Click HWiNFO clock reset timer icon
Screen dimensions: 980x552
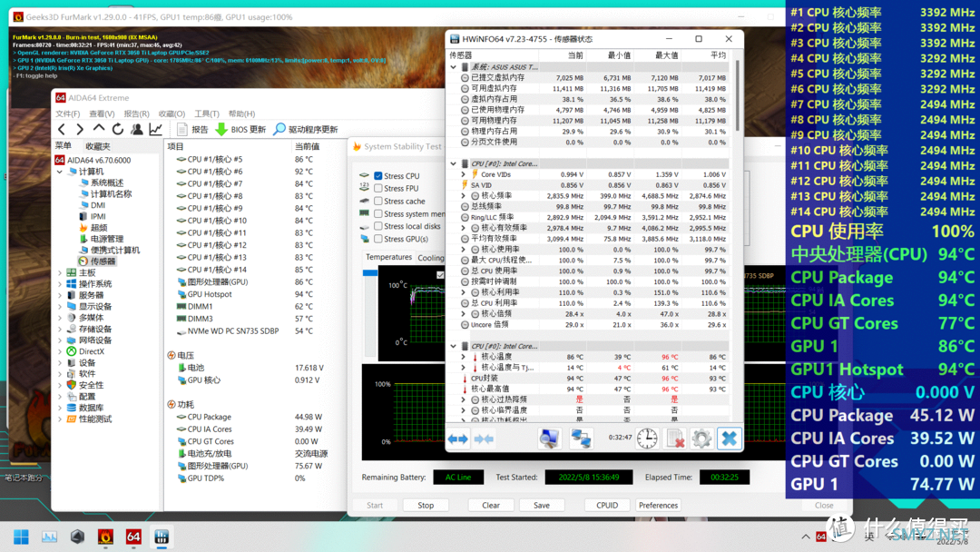(x=647, y=439)
